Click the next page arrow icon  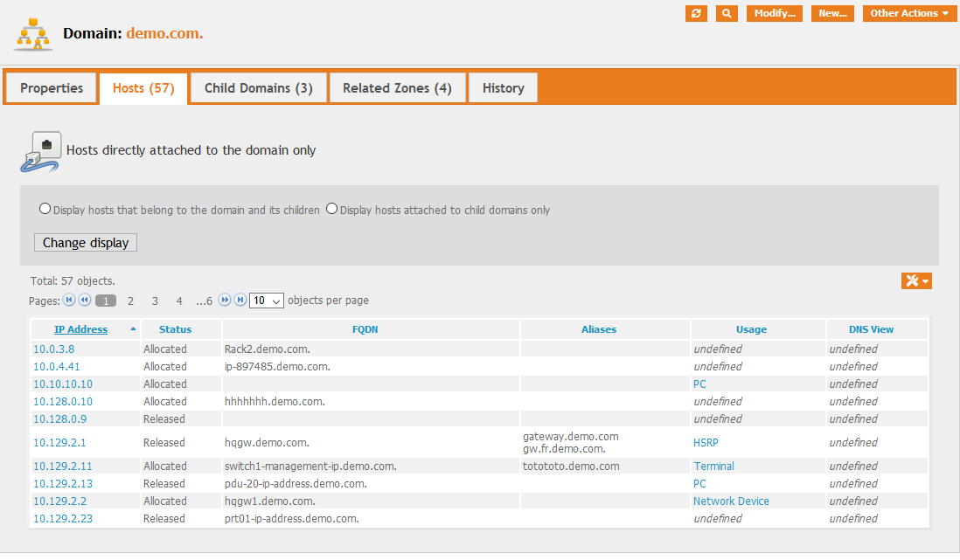tap(225, 301)
